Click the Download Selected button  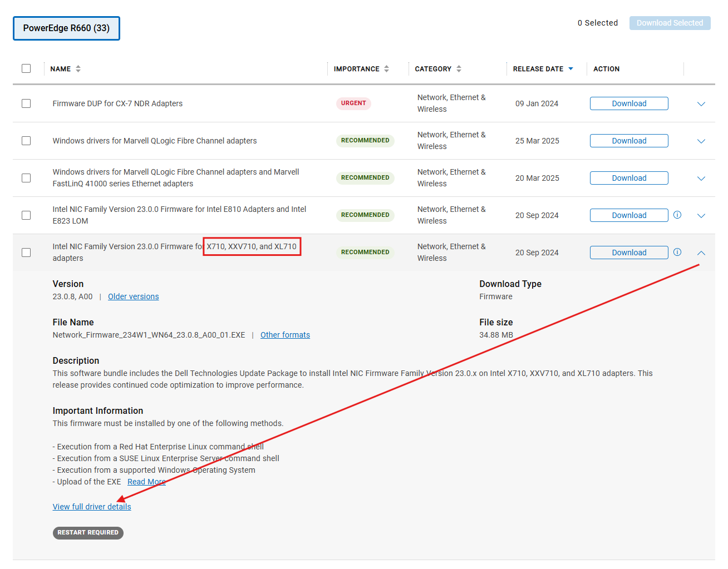(x=670, y=23)
